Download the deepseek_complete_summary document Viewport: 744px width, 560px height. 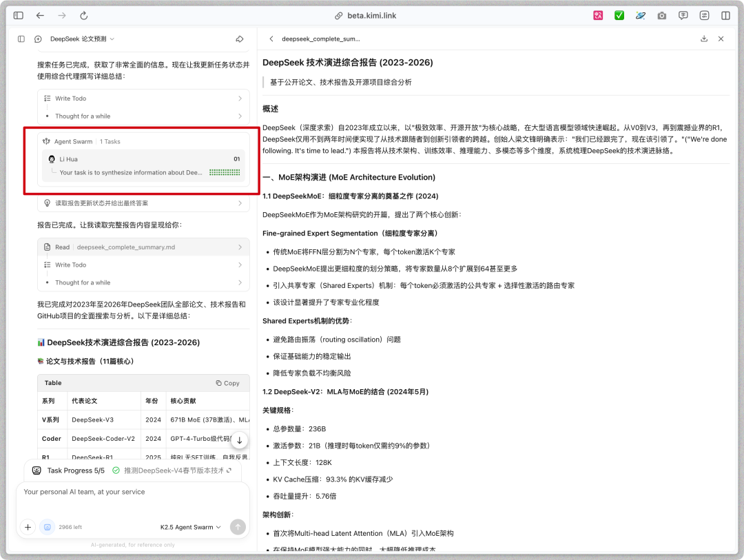click(x=703, y=39)
